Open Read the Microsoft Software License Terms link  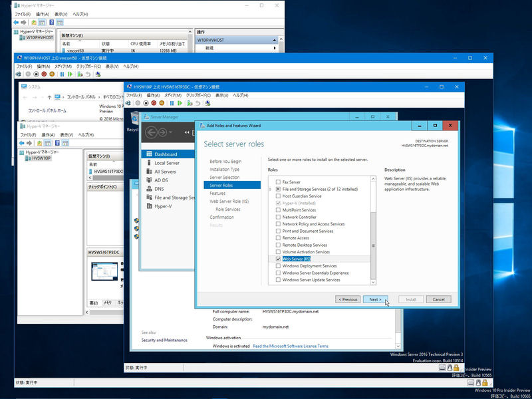291,346
